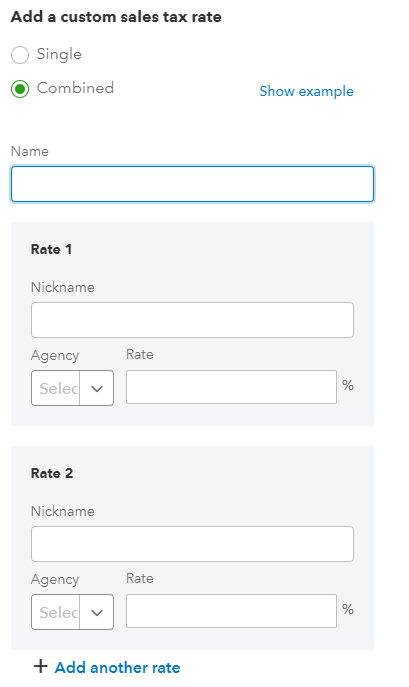Select the Combined radio button circle
The height and width of the screenshot is (687, 409).
tap(20, 89)
